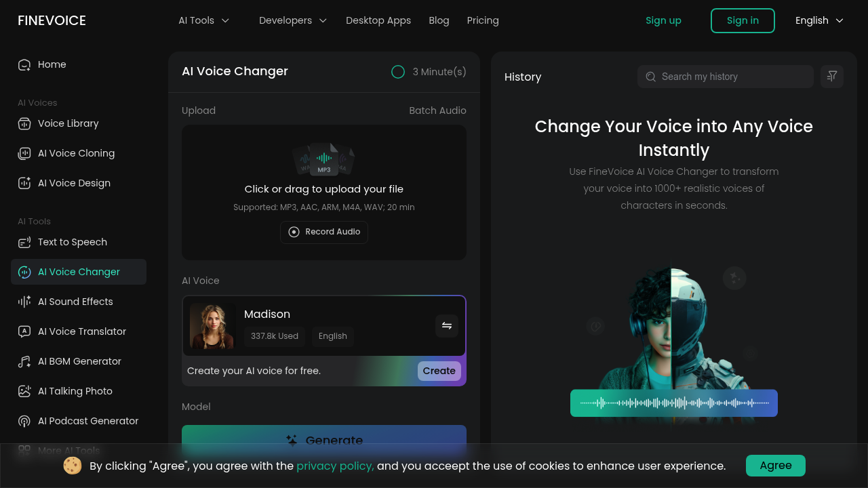Select the AI Voice Translator icon
Viewport: 868px width, 488px height.
click(x=24, y=331)
